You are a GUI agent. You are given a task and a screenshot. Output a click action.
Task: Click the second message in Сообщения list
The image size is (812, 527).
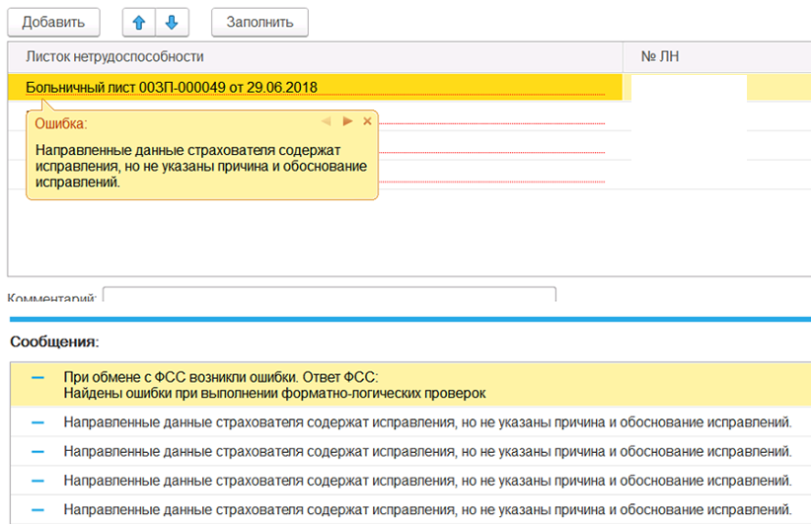[x=427, y=422]
